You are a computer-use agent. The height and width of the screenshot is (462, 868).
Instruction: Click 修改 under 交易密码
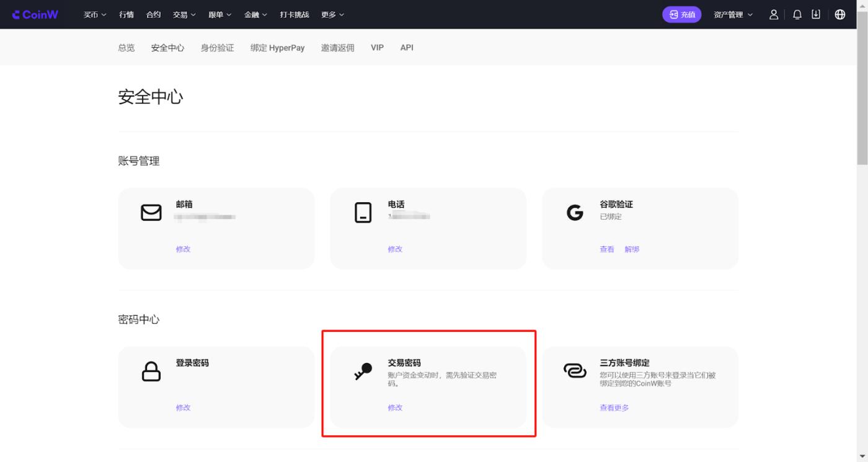tap(395, 407)
